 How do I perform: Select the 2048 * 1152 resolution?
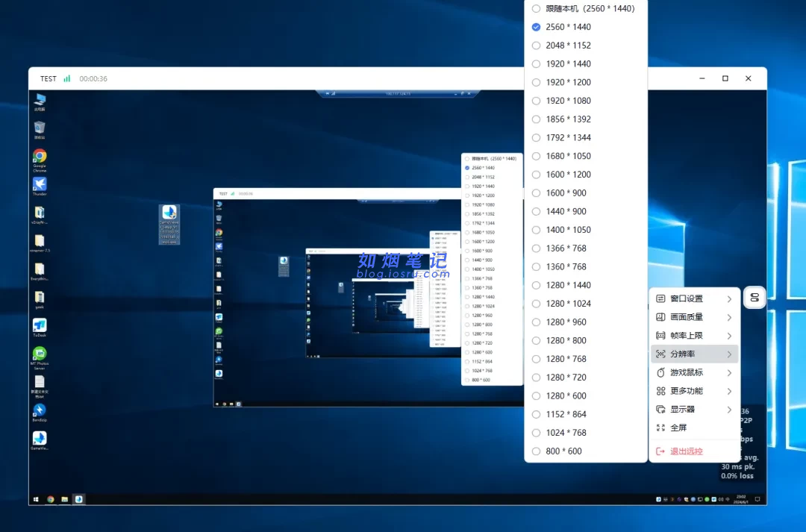pos(586,46)
